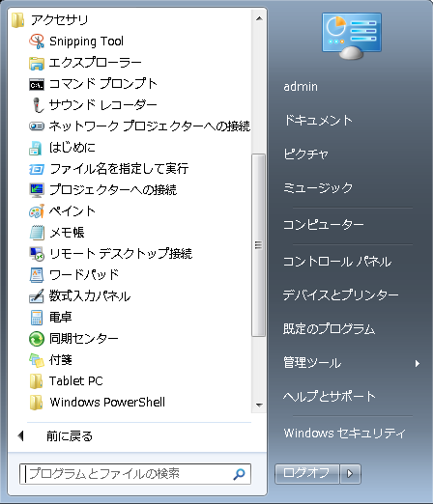This screenshot has height=504, width=433.
Task: Select the コマンド プロンプト text label
Action: click(103, 84)
